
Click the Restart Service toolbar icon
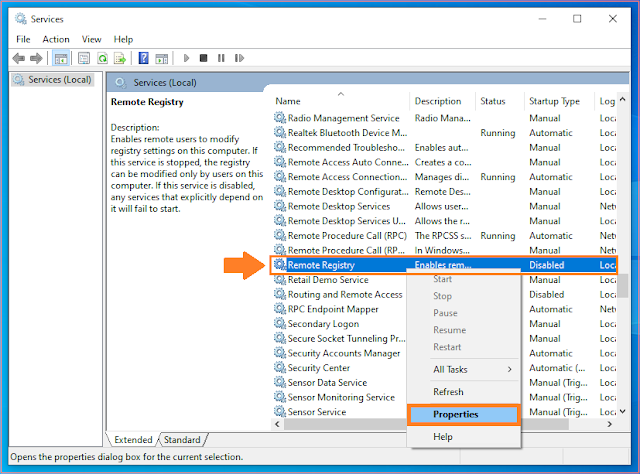239,58
